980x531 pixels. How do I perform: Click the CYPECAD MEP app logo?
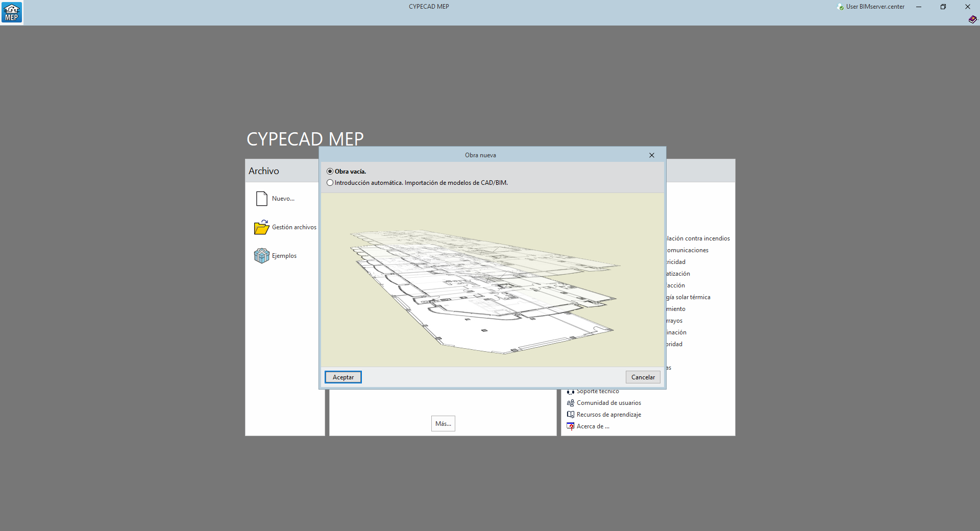pos(12,12)
